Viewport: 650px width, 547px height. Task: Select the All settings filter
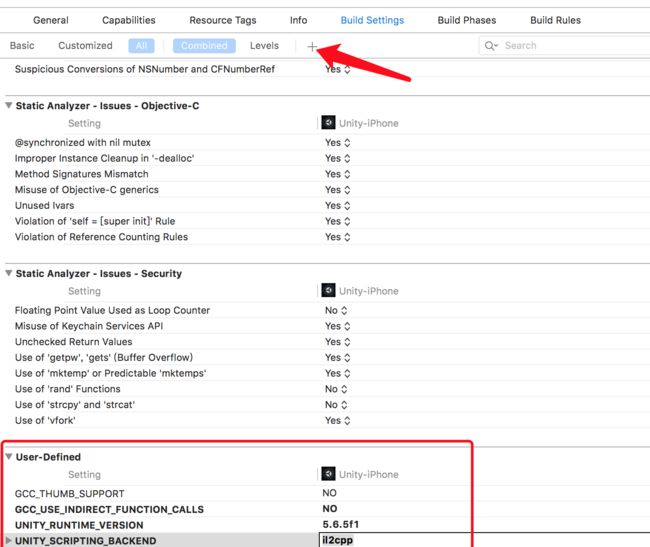click(141, 46)
